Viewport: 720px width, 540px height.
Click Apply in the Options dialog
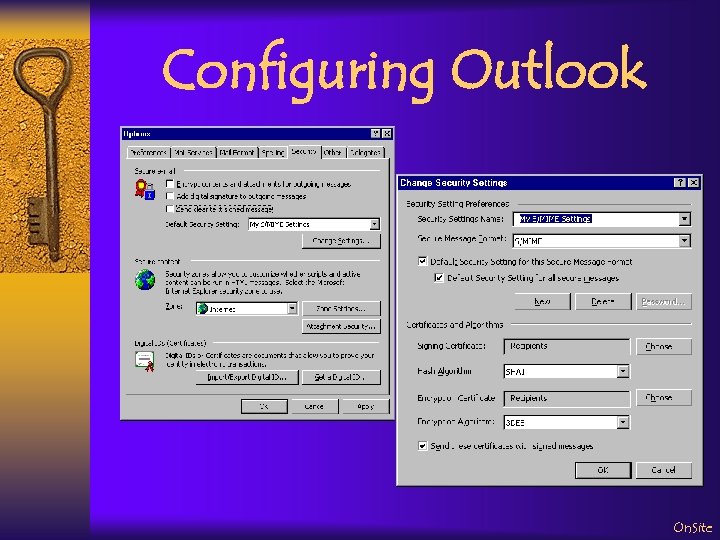(x=366, y=406)
